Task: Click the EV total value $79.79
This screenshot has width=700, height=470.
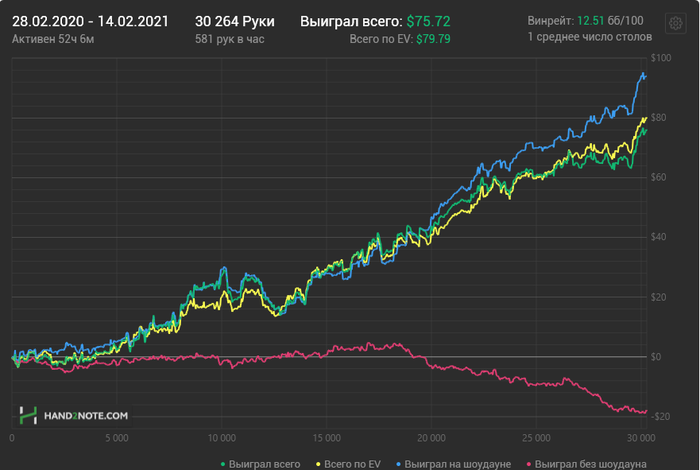Action: click(x=433, y=39)
